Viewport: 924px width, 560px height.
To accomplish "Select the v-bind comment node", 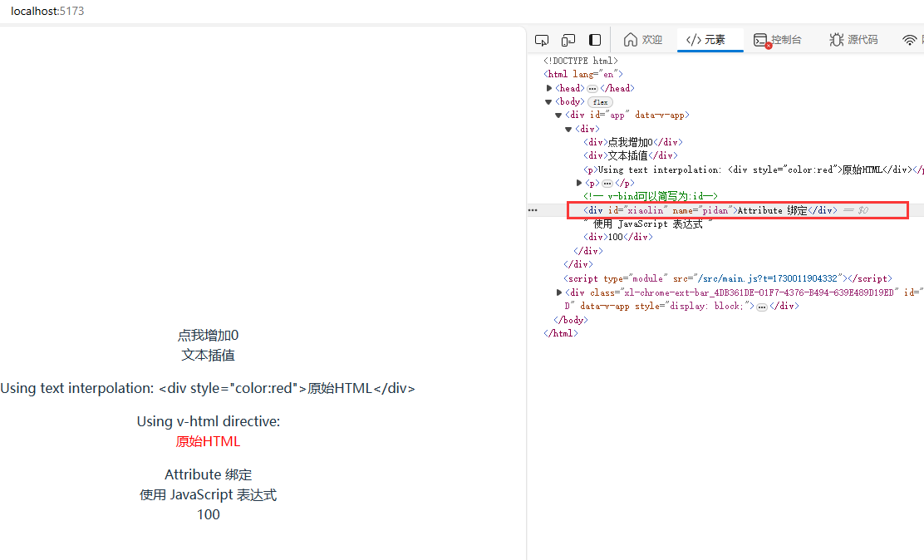I will coord(651,196).
